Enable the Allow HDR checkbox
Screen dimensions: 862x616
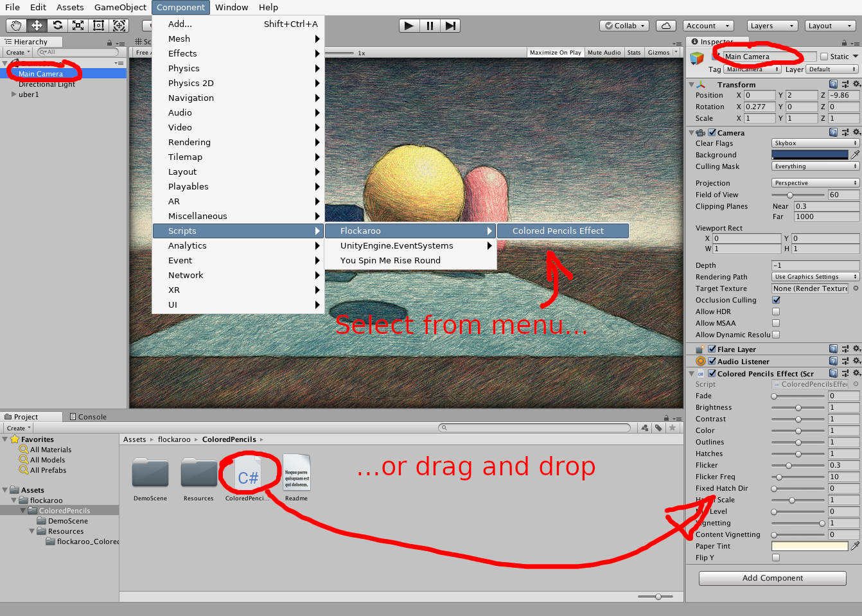point(776,312)
